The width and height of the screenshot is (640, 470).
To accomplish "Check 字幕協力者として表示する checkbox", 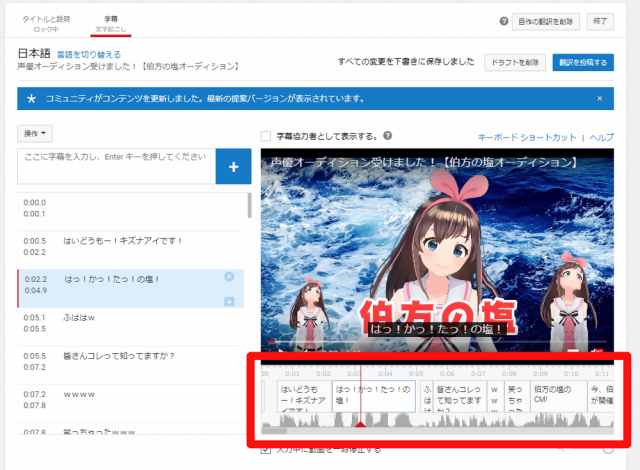I will [x=266, y=136].
